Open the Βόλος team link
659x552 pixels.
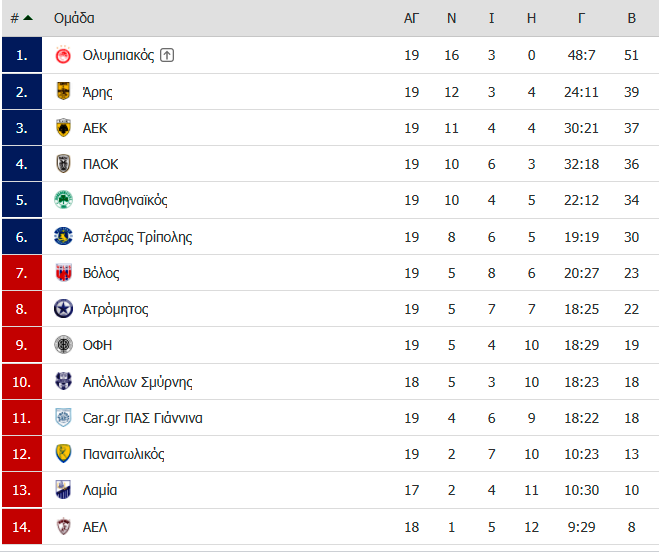[101, 273]
